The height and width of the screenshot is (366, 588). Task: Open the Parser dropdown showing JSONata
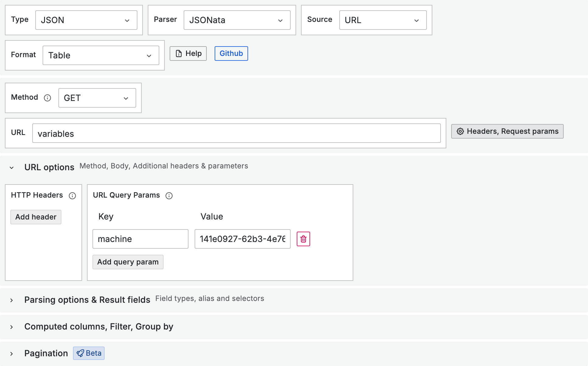click(237, 20)
